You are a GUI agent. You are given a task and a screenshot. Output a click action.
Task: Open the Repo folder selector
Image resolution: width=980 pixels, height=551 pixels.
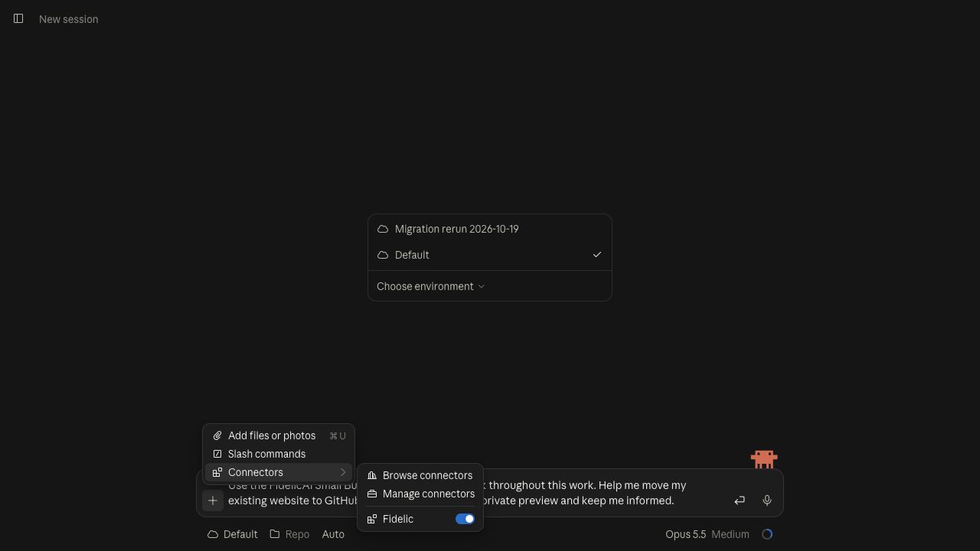point(289,534)
